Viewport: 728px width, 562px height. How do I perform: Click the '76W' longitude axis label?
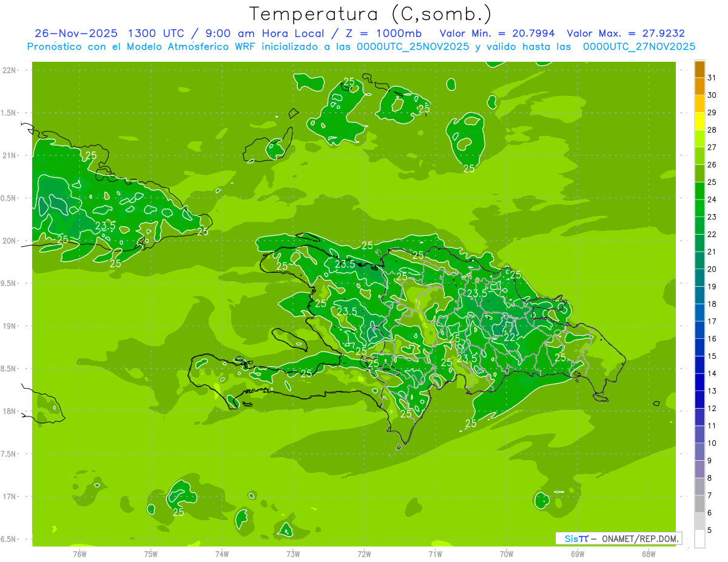click(x=79, y=554)
